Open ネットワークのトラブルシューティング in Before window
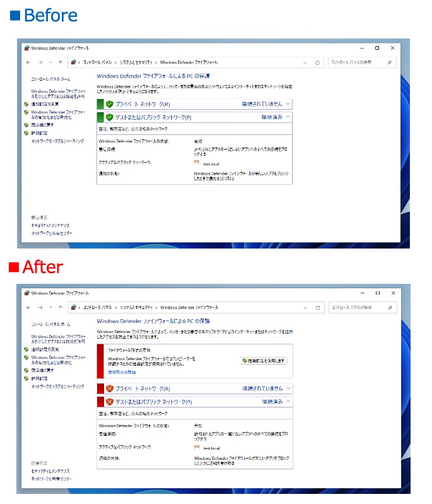The width and height of the screenshot is (432, 504). point(57,141)
